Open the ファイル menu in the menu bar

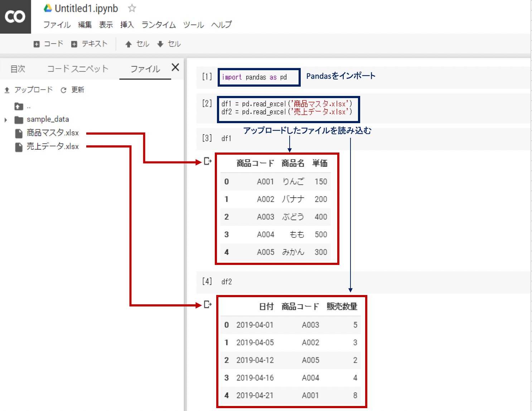[57, 25]
